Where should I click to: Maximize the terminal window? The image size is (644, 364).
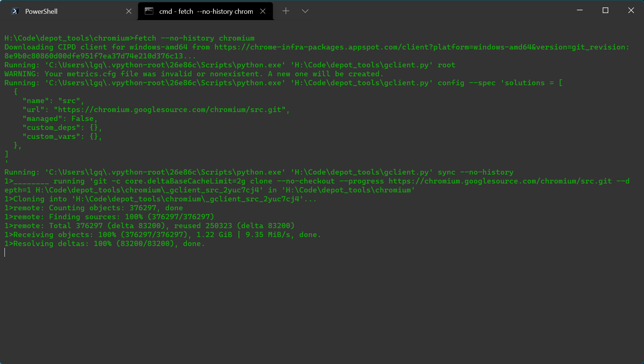coord(605,10)
